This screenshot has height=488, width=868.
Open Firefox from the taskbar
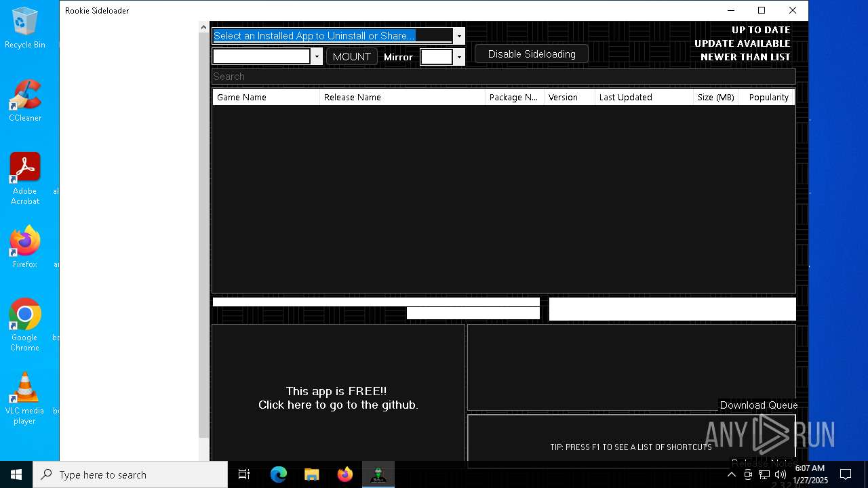pyautogui.click(x=344, y=474)
